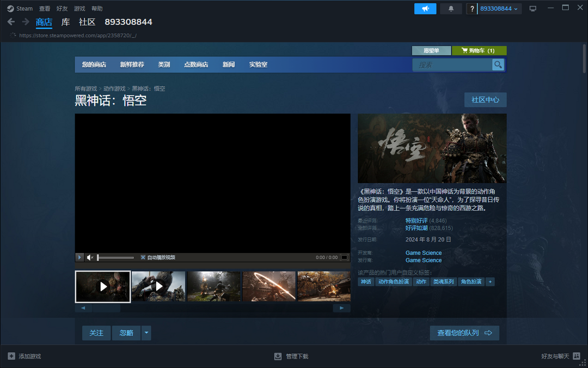Click 查看您的队列 queue button
Image resolution: width=588 pixels, height=368 pixels.
[464, 333]
